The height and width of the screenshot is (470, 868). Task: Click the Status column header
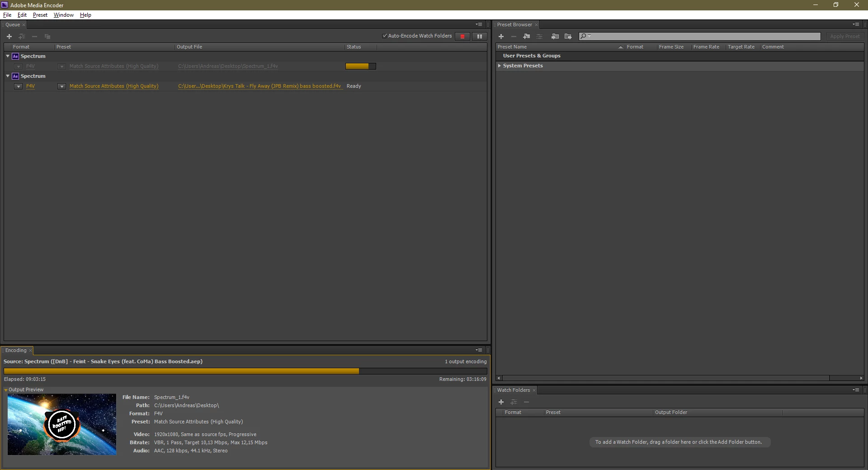pyautogui.click(x=354, y=47)
